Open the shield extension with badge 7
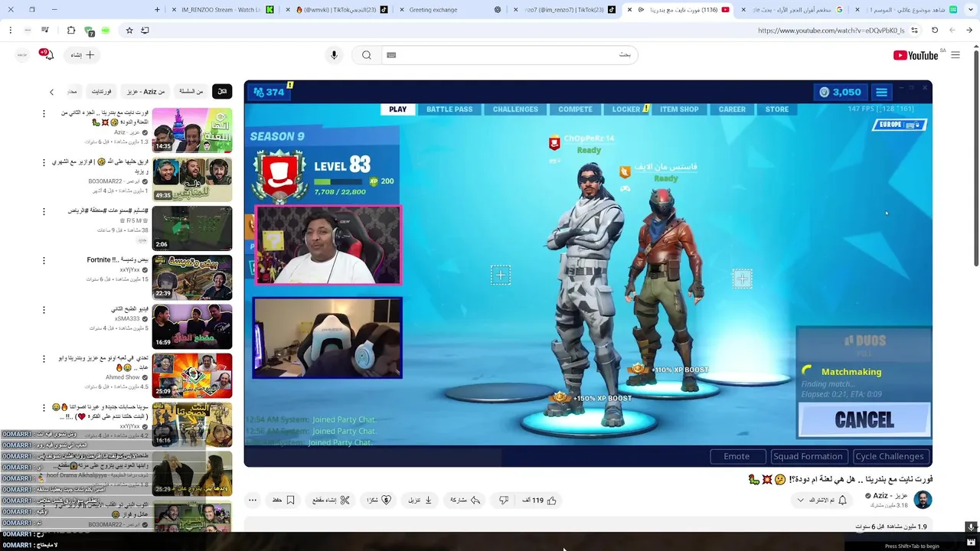980x551 pixels. click(x=89, y=31)
